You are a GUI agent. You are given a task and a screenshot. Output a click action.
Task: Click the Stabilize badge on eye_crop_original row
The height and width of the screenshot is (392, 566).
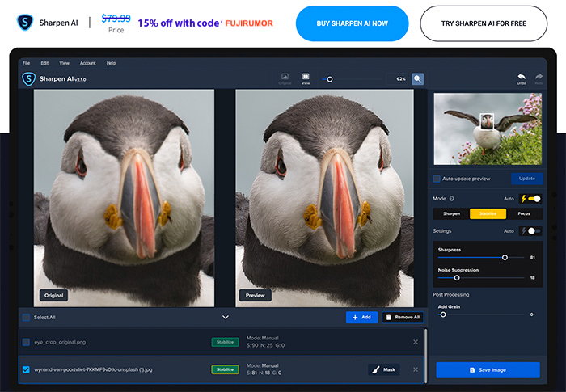(225, 342)
